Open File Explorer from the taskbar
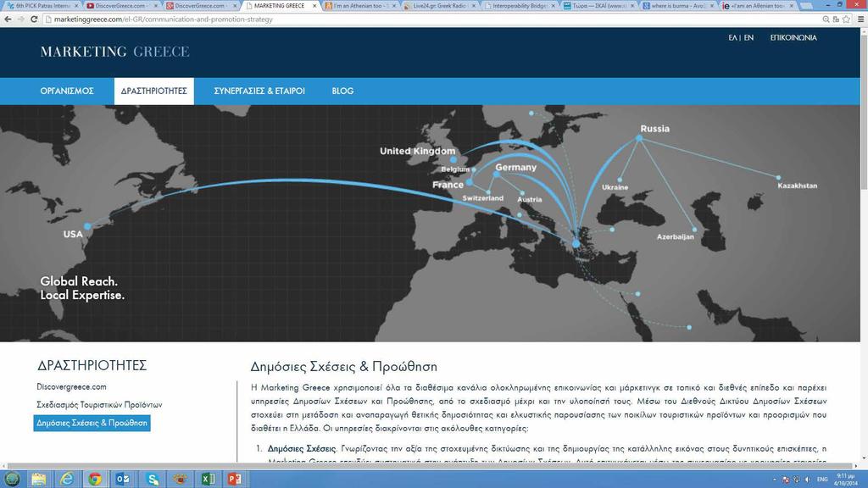Image resolution: width=868 pixels, height=488 pixels. [39, 479]
